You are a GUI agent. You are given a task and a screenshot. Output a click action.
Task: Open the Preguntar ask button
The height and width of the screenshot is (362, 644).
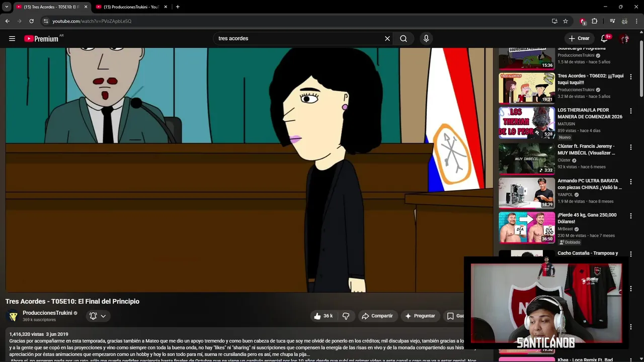point(420,316)
